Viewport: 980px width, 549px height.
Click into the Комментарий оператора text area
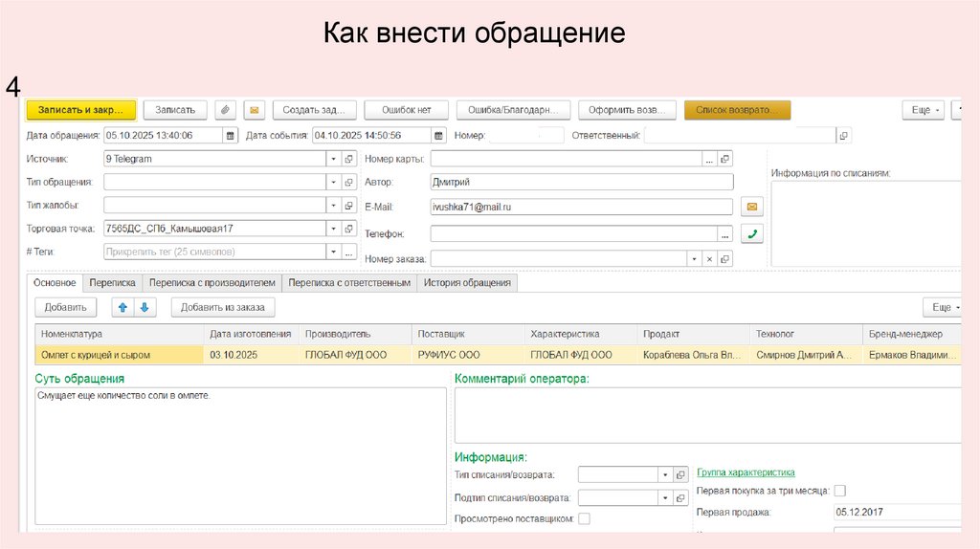pos(706,416)
